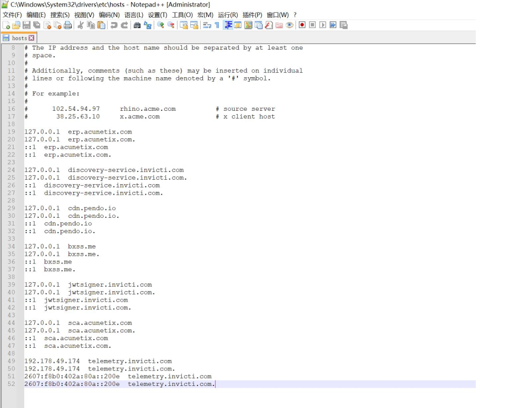
Task: Click the Zoom In magnifier icon
Action: [160, 25]
